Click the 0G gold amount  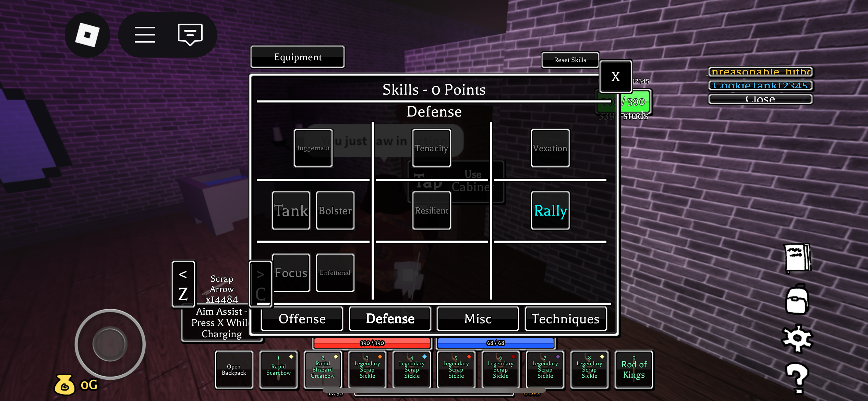click(x=89, y=385)
